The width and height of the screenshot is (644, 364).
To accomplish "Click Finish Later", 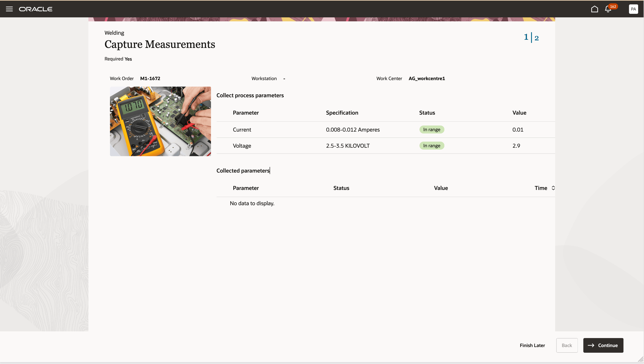I will tap(532, 345).
